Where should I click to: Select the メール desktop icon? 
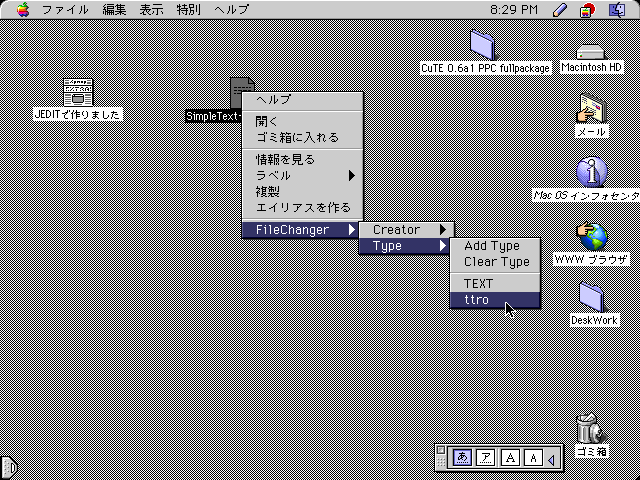pos(592,108)
